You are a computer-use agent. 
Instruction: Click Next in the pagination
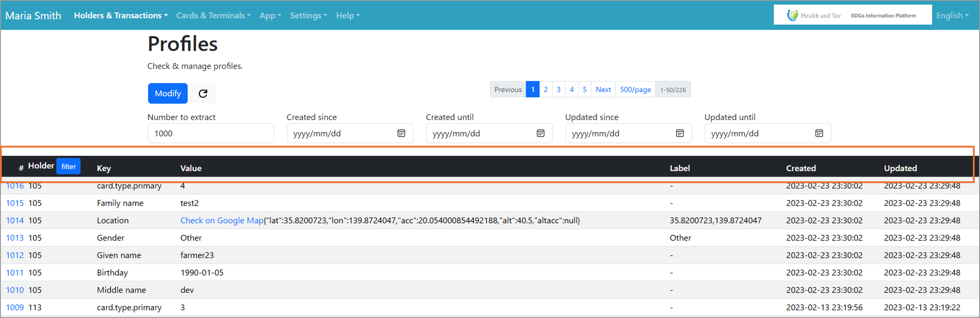click(x=603, y=90)
